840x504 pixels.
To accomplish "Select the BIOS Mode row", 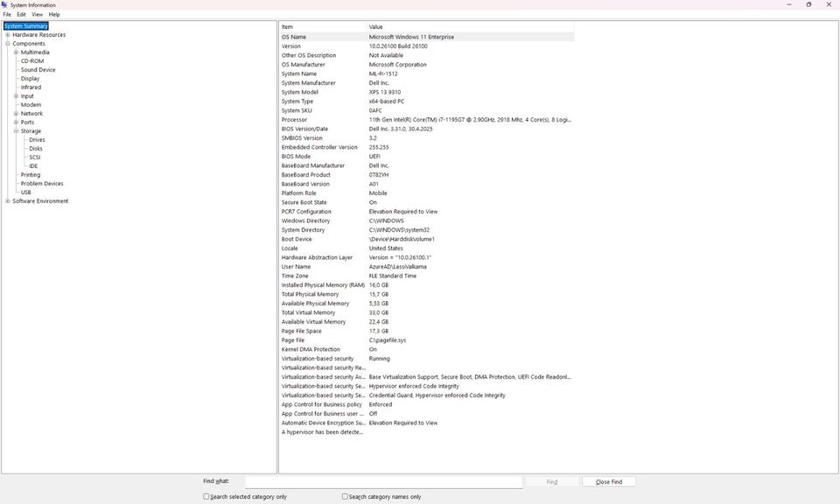I will pos(426,157).
